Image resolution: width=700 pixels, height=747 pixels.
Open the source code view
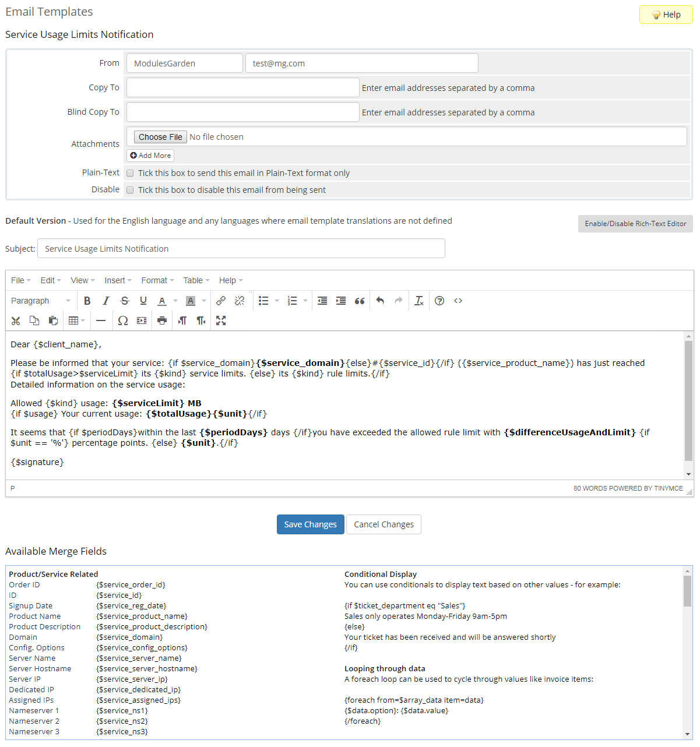pos(458,301)
